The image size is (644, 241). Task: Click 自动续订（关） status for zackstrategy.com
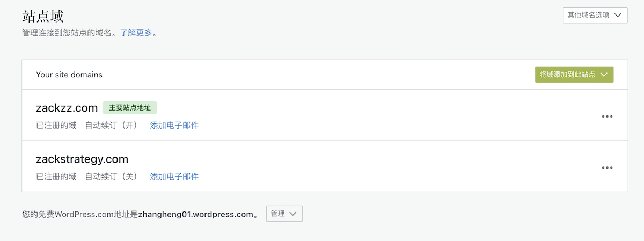(x=112, y=176)
